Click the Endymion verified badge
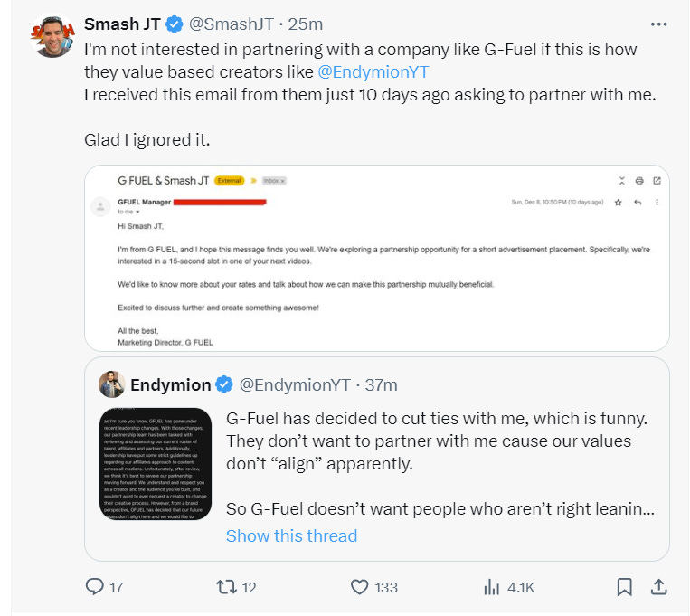 pos(224,384)
